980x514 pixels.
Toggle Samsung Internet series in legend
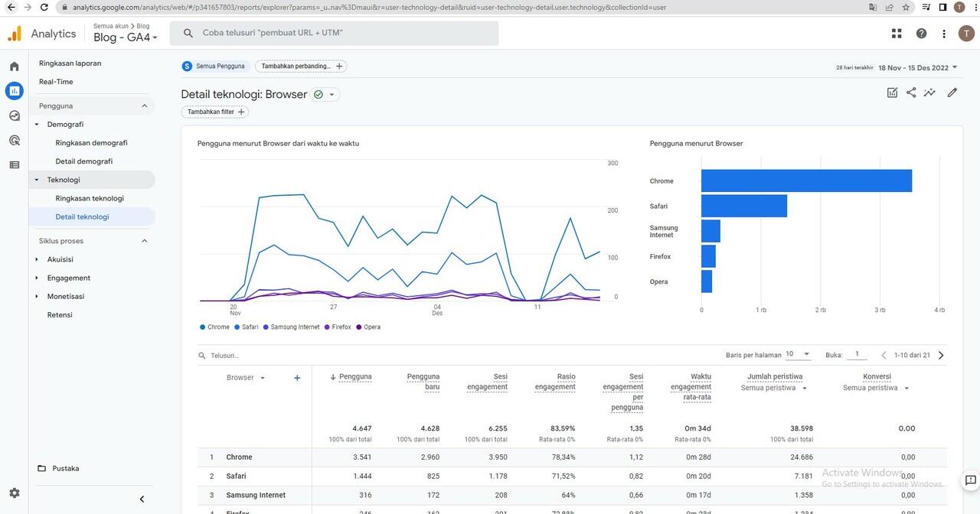(292, 327)
